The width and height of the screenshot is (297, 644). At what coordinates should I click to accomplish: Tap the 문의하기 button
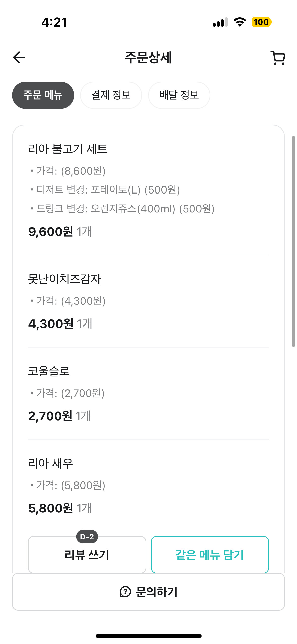148,592
